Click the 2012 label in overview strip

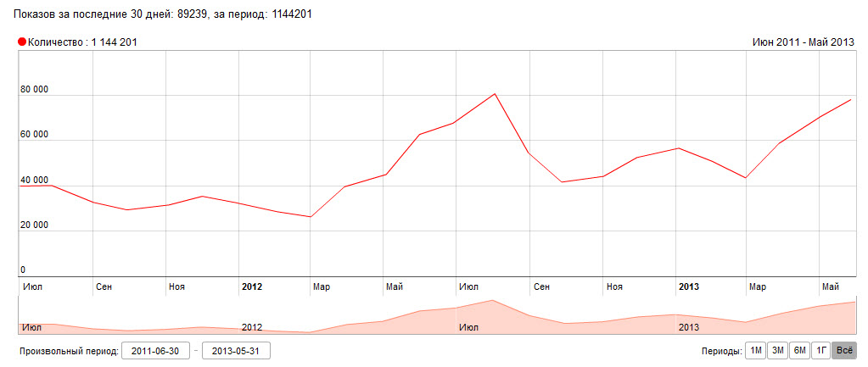252,327
